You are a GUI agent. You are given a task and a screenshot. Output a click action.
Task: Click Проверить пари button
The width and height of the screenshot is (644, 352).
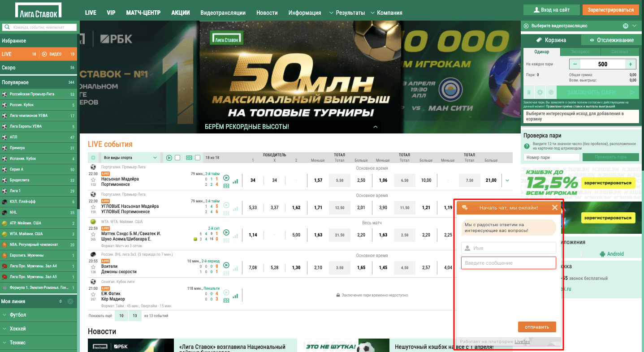[610, 157]
